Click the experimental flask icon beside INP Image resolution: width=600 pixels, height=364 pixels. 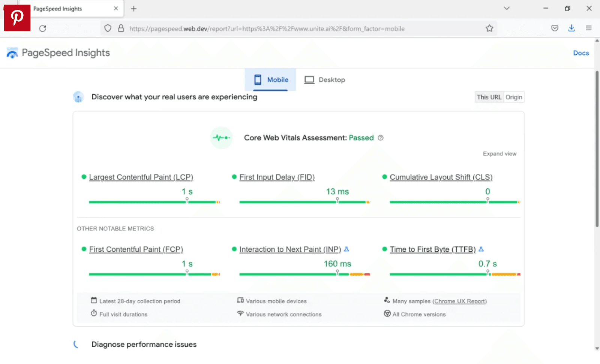[346, 249]
